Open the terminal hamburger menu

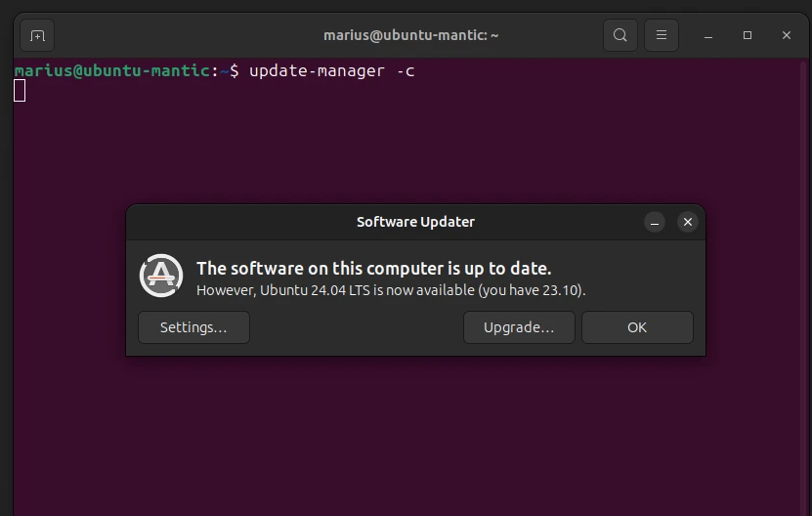pos(661,35)
